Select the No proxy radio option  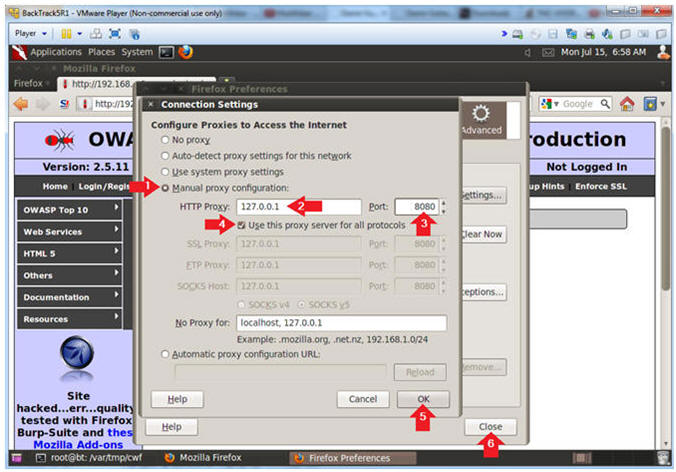pyautogui.click(x=165, y=140)
